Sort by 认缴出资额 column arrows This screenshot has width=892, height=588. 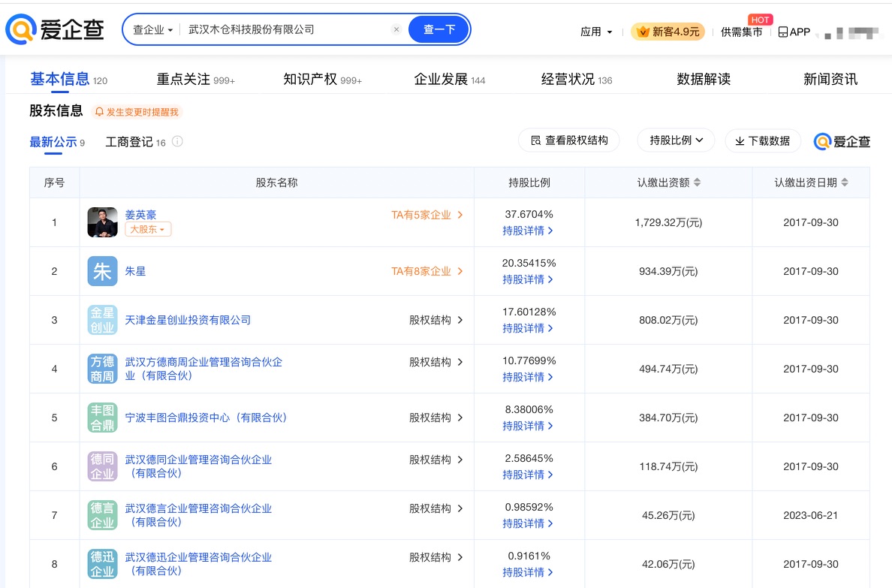697,182
